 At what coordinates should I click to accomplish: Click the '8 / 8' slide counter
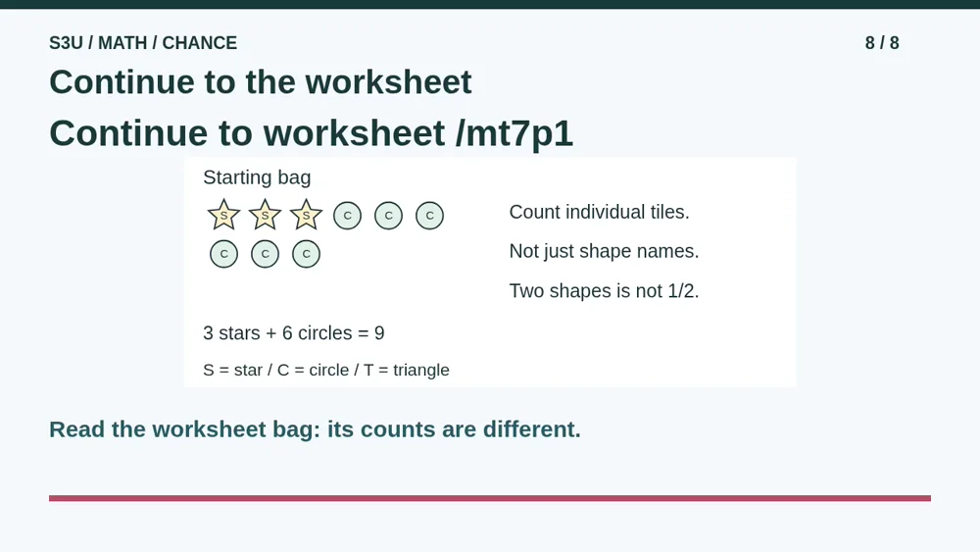[x=882, y=43]
